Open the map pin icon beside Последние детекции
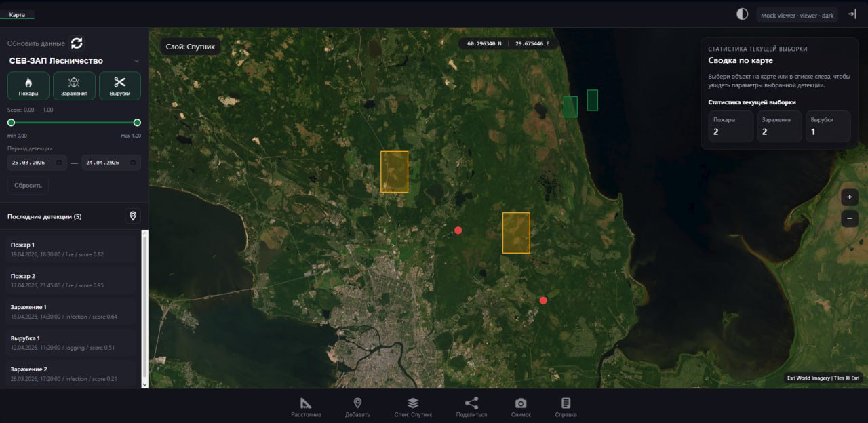This screenshot has height=423, width=868. 133,216
